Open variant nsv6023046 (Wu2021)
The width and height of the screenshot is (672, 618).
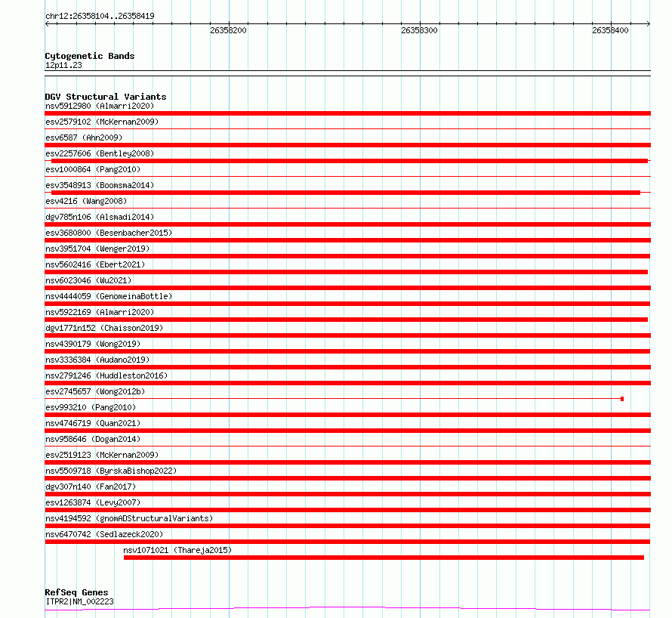pos(88,280)
